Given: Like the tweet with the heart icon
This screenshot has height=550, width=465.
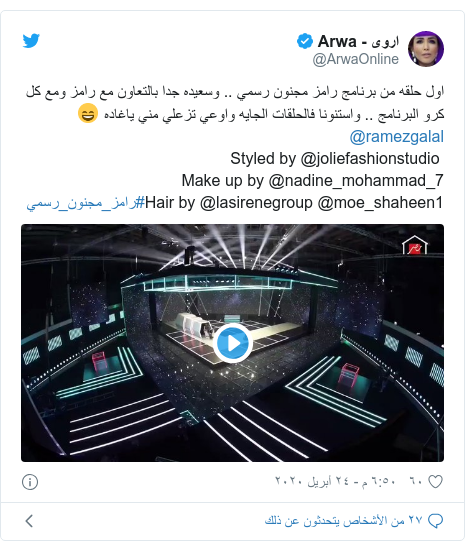Looking at the screenshot, I should coord(436,481).
